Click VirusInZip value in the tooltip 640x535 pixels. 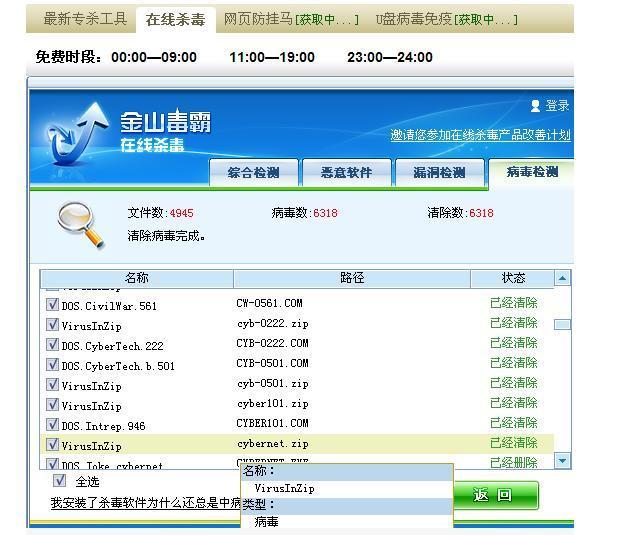point(284,488)
